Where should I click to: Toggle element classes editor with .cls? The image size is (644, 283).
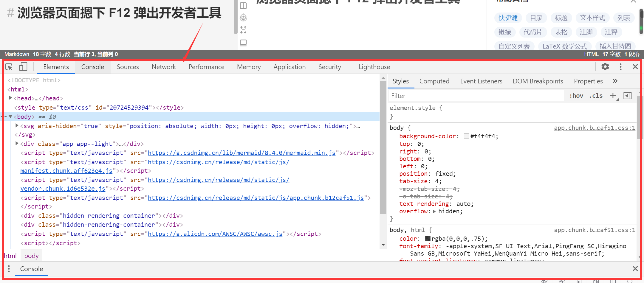596,96
